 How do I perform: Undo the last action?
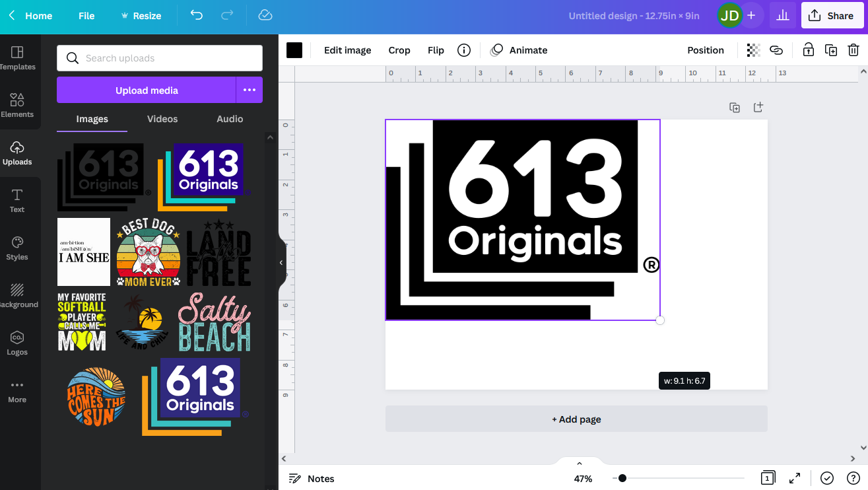(x=196, y=15)
